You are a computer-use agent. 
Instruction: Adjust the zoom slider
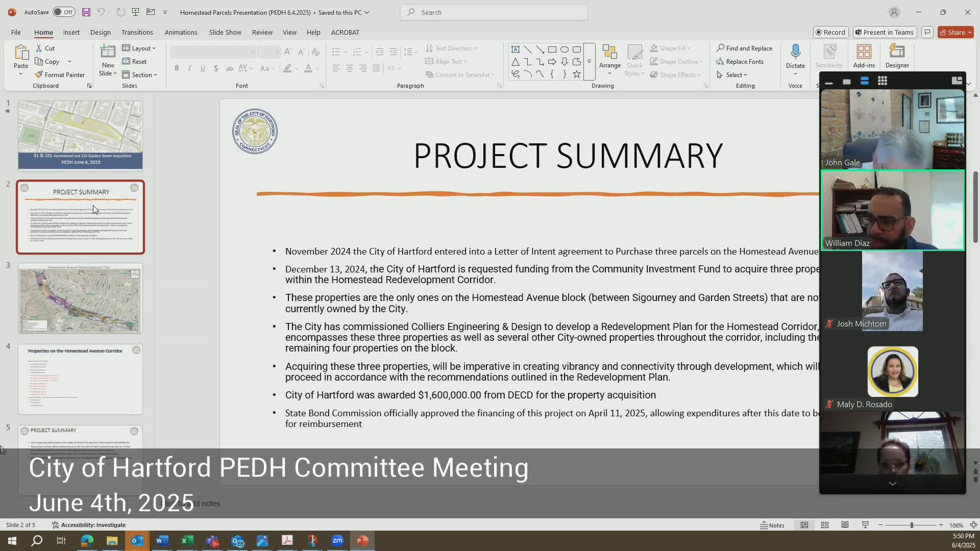(912, 525)
